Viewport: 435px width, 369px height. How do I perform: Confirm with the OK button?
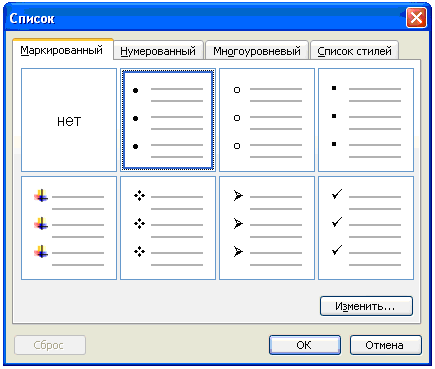click(305, 345)
